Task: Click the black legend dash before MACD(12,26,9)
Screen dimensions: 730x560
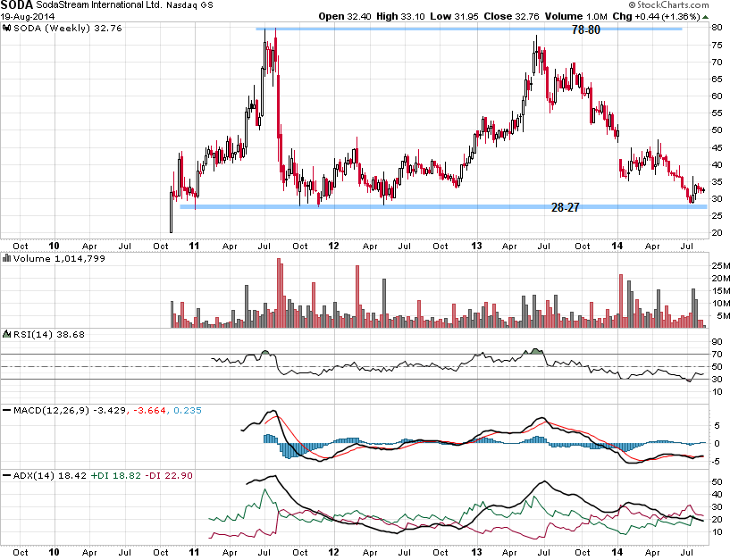Action: [7, 411]
